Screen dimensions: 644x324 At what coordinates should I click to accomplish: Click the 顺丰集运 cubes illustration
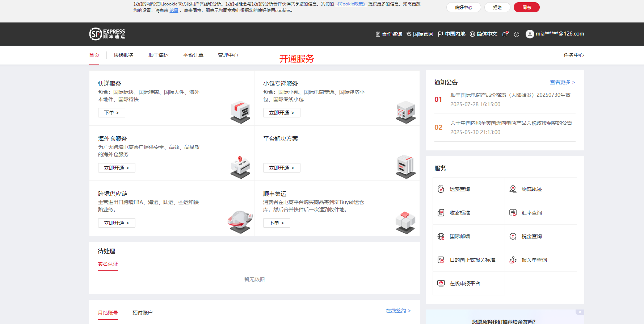point(405,223)
